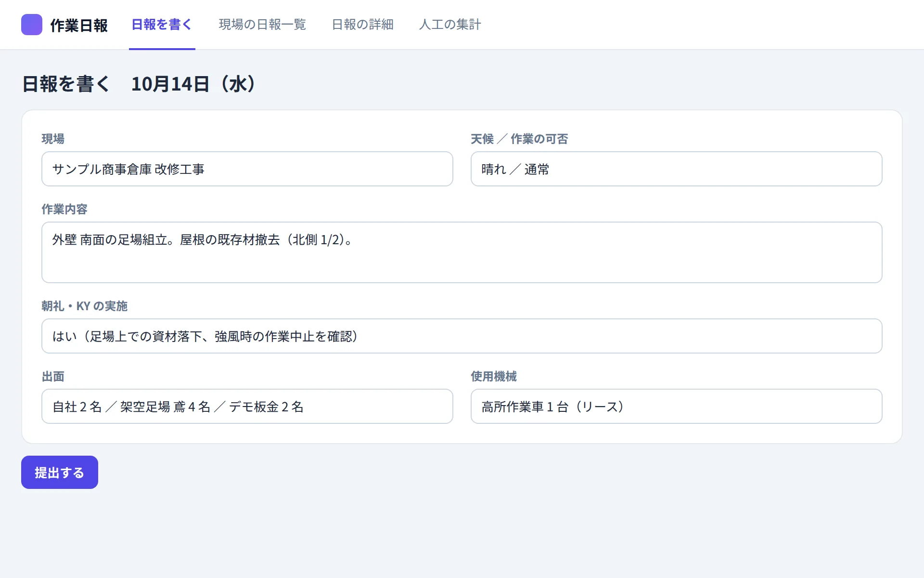
Task: Open the 人工の集計 tab
Action: [450, 25]
